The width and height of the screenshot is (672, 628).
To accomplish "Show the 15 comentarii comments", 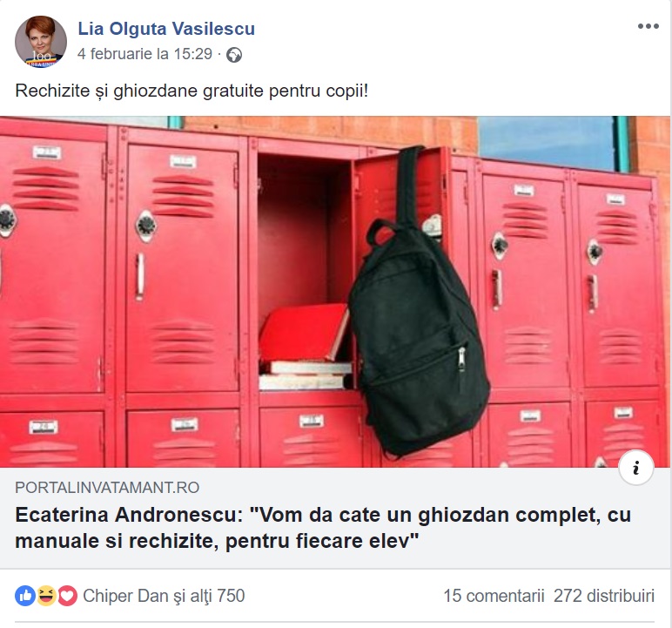I will [x=494, y=596].
